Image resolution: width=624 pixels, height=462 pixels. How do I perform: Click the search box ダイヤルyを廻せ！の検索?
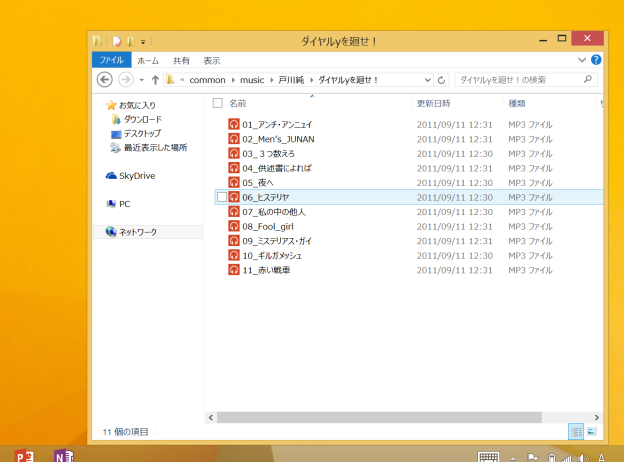click(x=526, y=80)
